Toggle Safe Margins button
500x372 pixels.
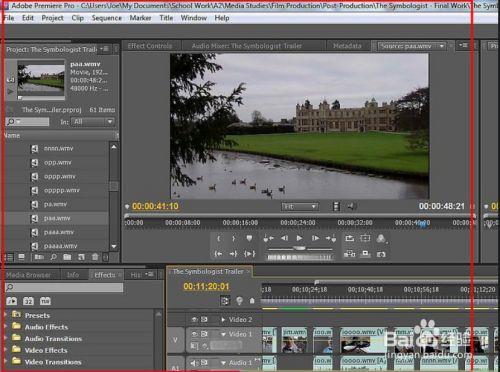pos(365,238)
